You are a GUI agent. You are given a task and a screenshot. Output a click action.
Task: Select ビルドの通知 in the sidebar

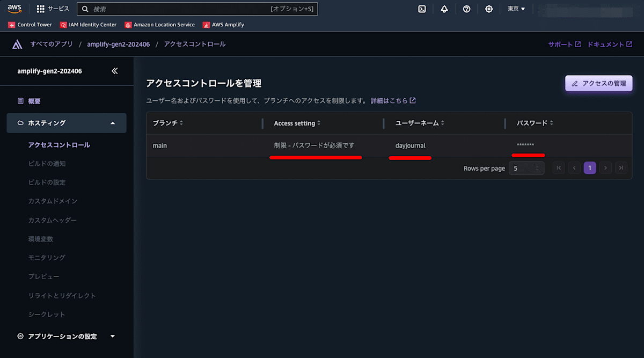[x=47, y=164]
